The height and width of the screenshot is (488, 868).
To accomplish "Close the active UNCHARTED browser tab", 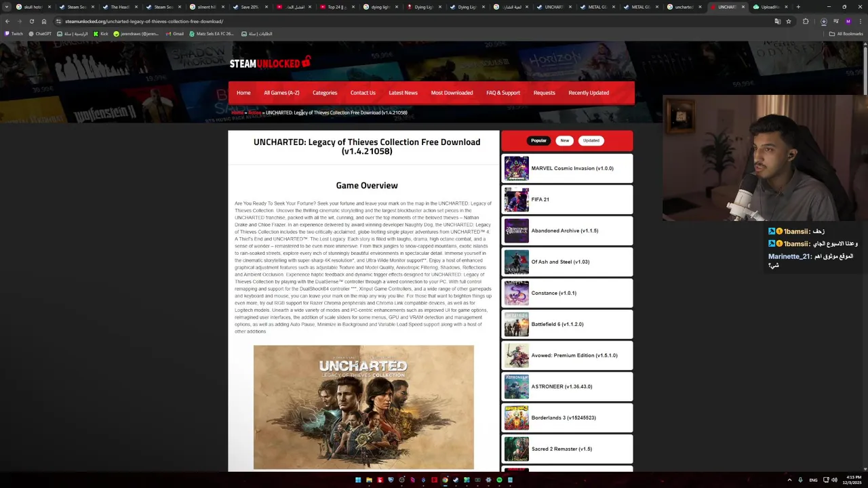I will (x=743, y=7).
